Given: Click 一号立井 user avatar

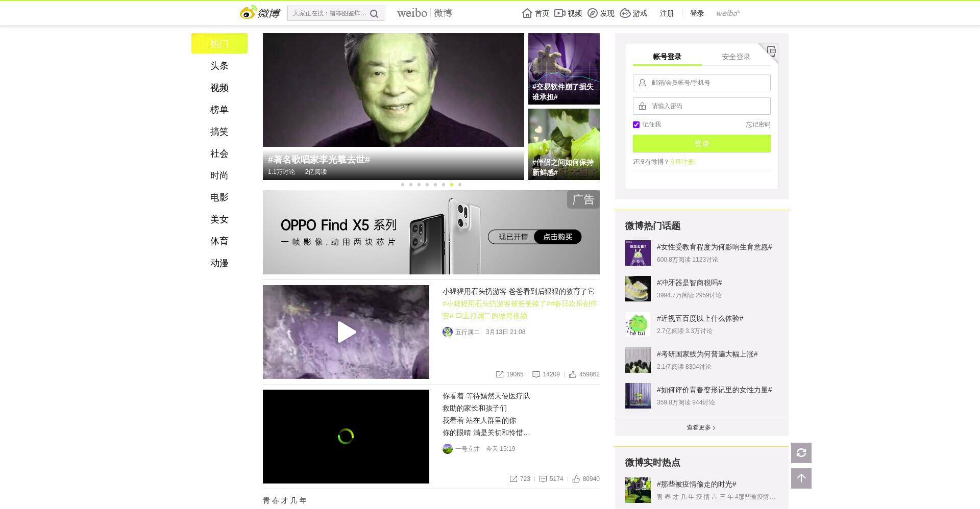Looking at the screenshot, I should [448, 449].
